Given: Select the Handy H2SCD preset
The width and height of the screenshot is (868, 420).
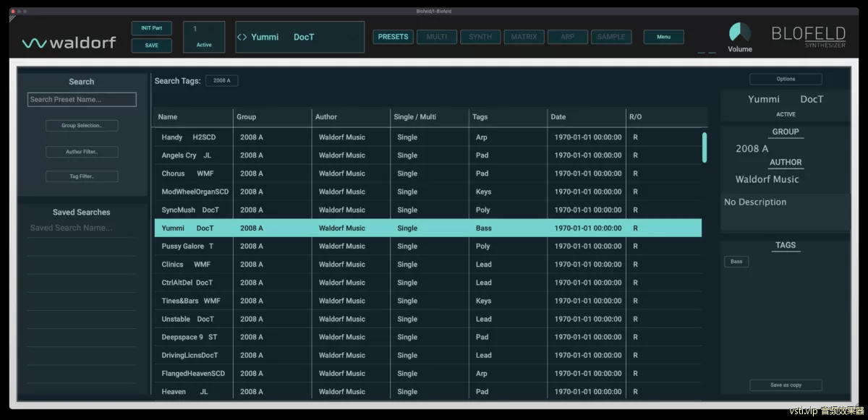Looking at the screenshot, I should [427, 137].
